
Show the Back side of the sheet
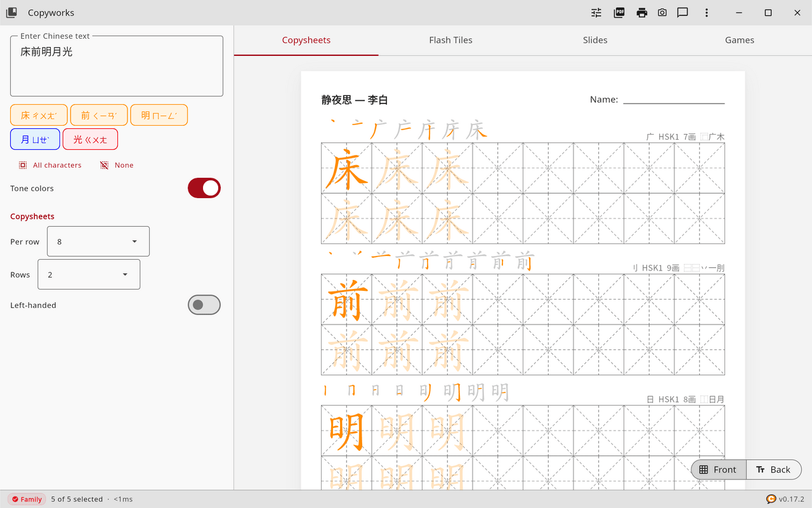click(x=774, y=470)
